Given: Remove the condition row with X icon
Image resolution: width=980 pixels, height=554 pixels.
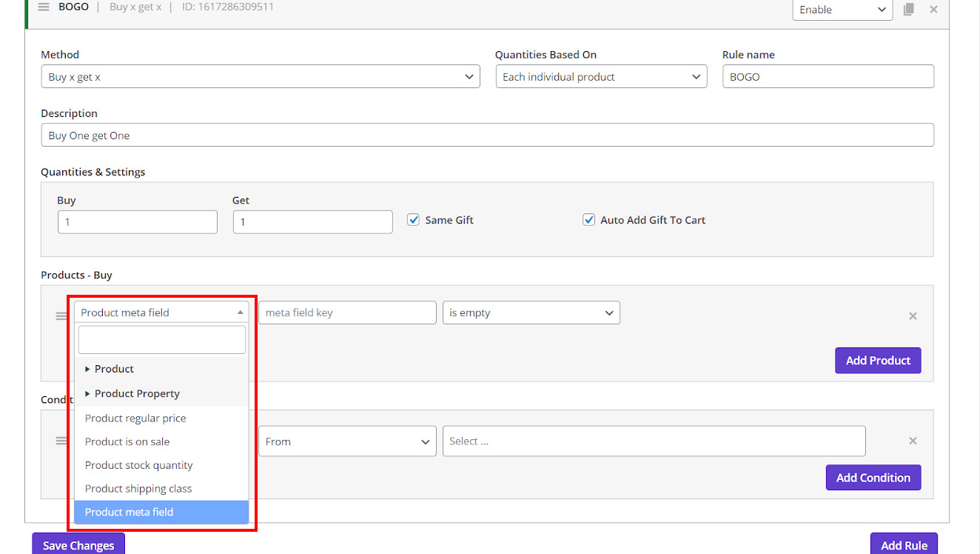Looking at the screenshot, I should pos(913,441).
